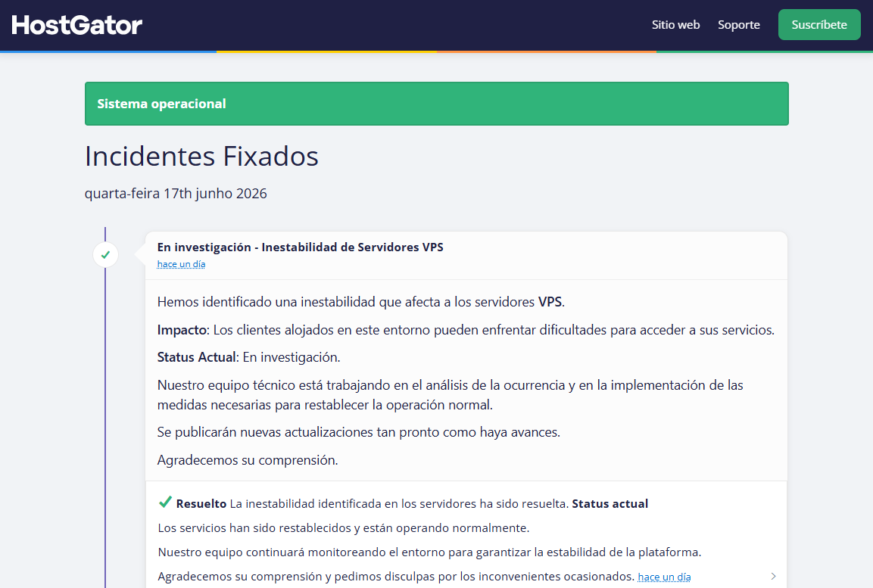Click the hace un día link under incident title
The height and width of the screenshot is (588, 873).
181,264
